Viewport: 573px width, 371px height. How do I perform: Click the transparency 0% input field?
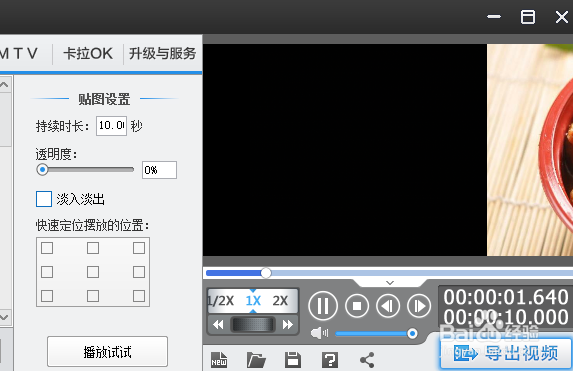pos(159,170)
